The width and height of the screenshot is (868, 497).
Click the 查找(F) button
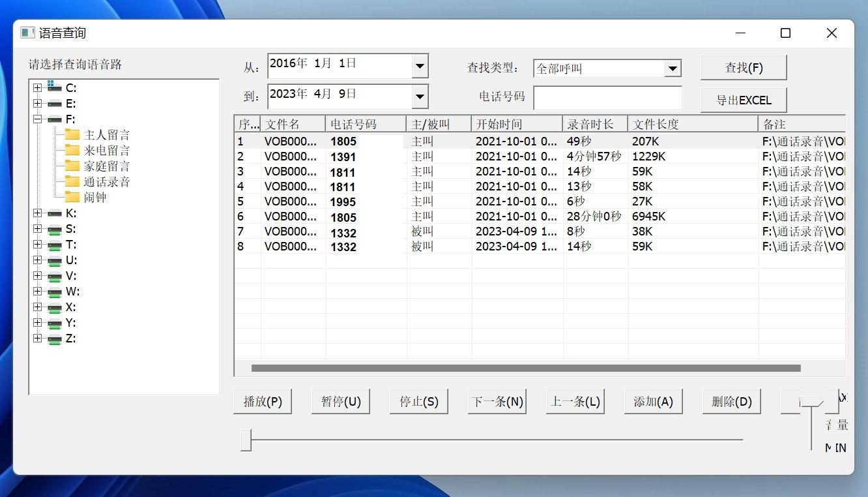click(744, 68)
